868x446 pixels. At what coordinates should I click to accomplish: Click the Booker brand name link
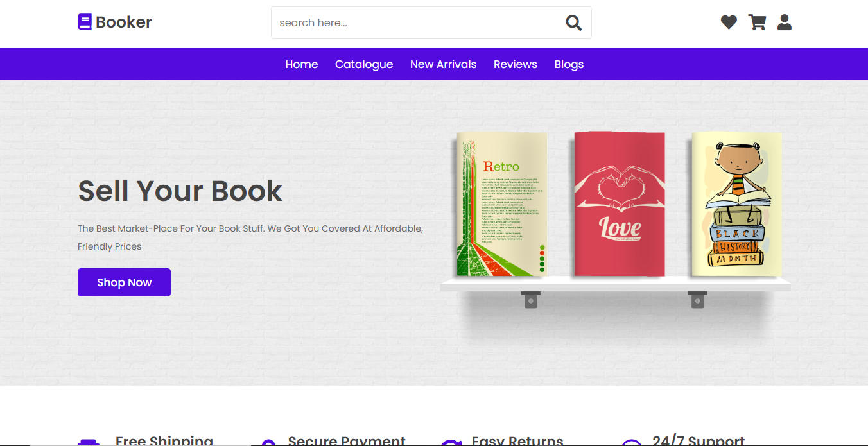click(x=123, y=21)
